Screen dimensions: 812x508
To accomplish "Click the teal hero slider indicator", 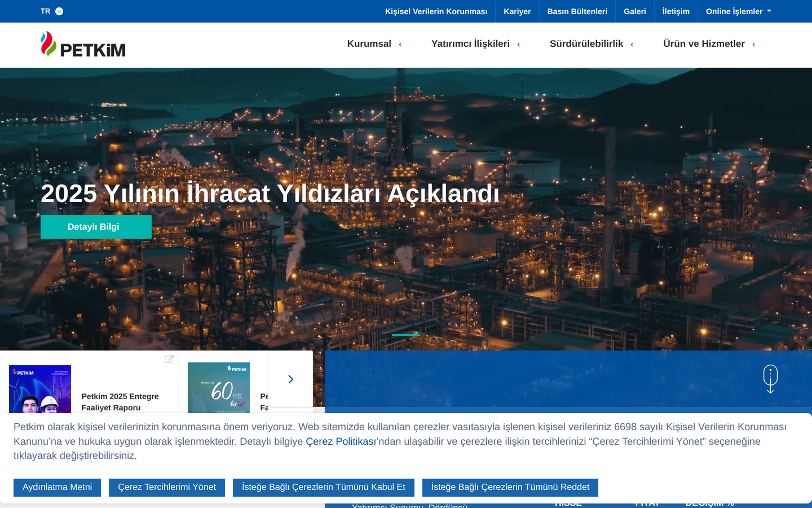I will [x=406, y=335].
